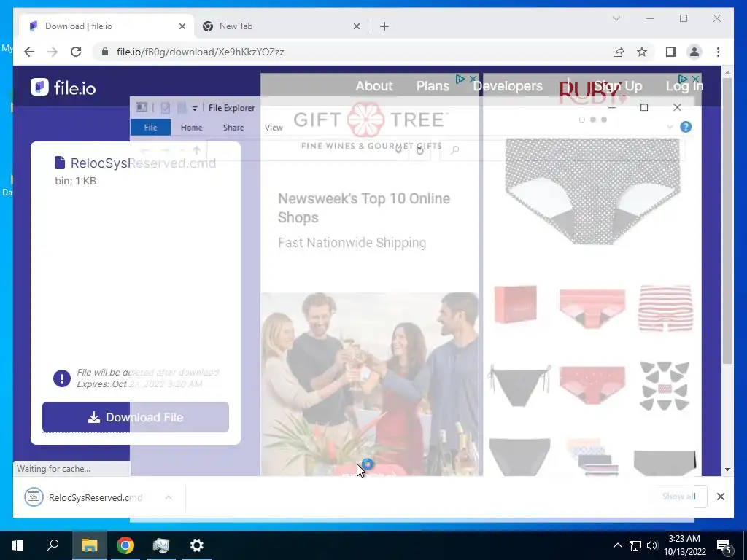This screenshot has height=560, width=747.
Task: Open Chrome tab search chevron
Action: click(x=616, y=18)
